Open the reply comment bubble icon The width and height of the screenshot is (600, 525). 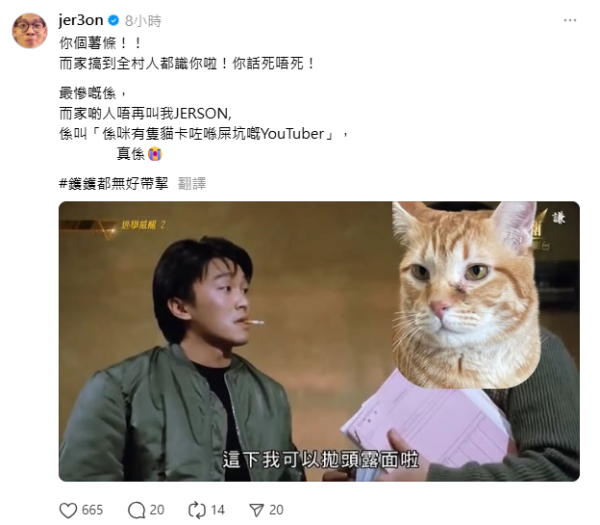pos(136,510)
